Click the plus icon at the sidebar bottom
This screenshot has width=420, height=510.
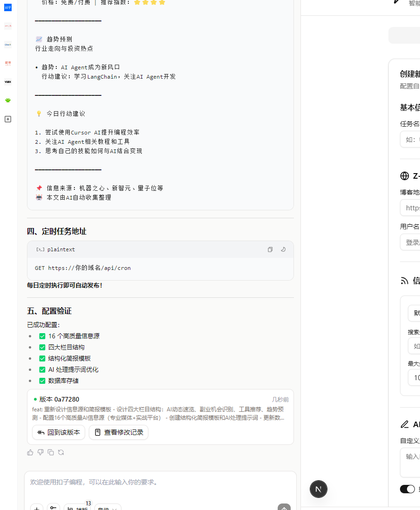pos(7,119)
